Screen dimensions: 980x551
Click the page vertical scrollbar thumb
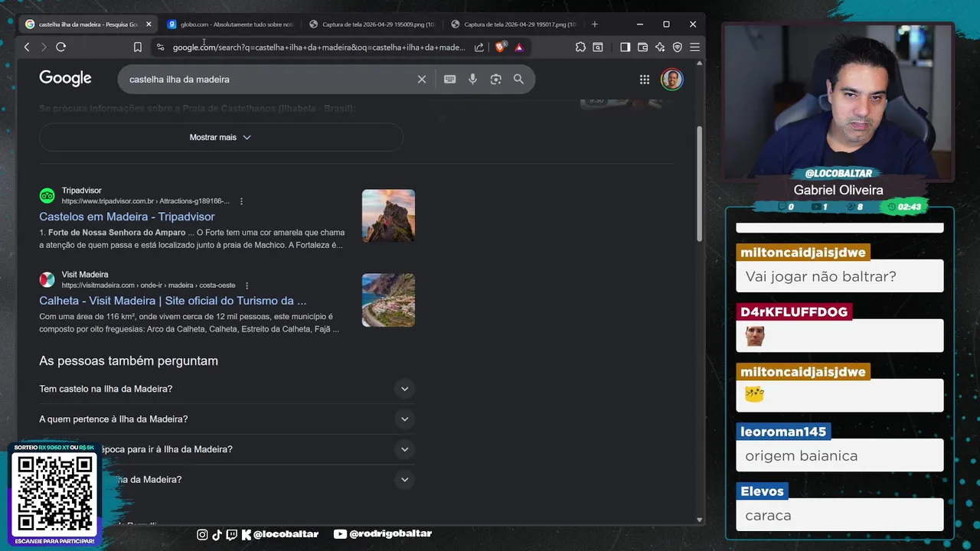click(699, 184)
